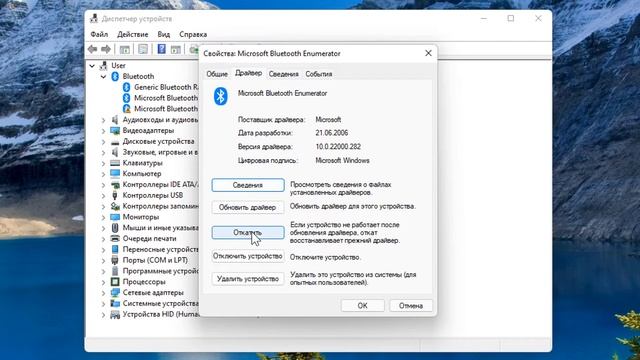Click the Back arrow in Device Manager toolbar
This screenshot has width=640, height=360.
93,49
